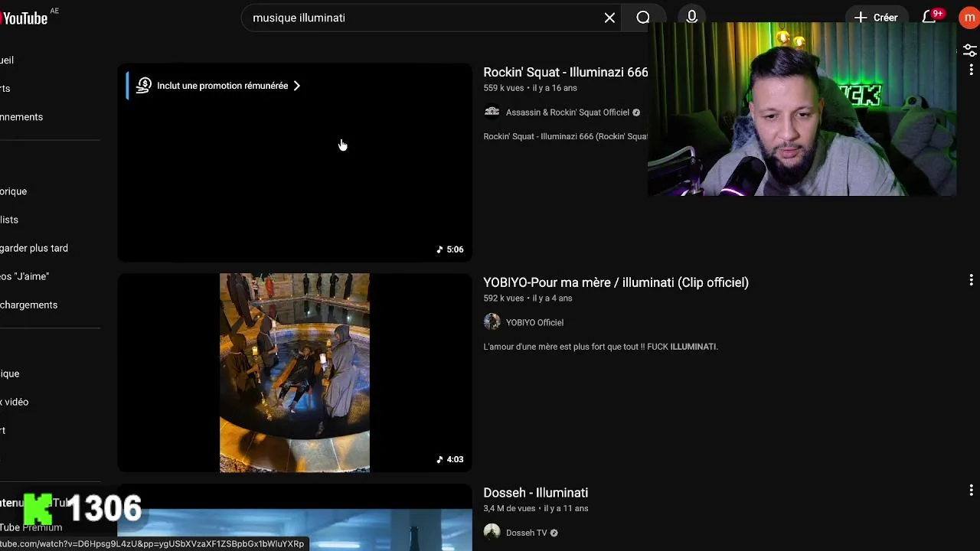Click '3,4 M de vues' metadata text
This screenshot has height=551, width=980.
click(509, 509)
